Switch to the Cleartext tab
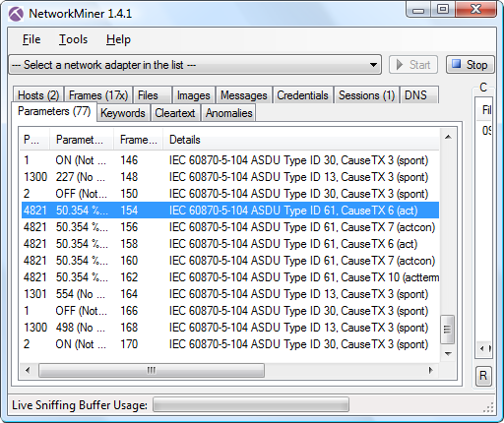This screenshot has width=504, height=423. point(175,113)
